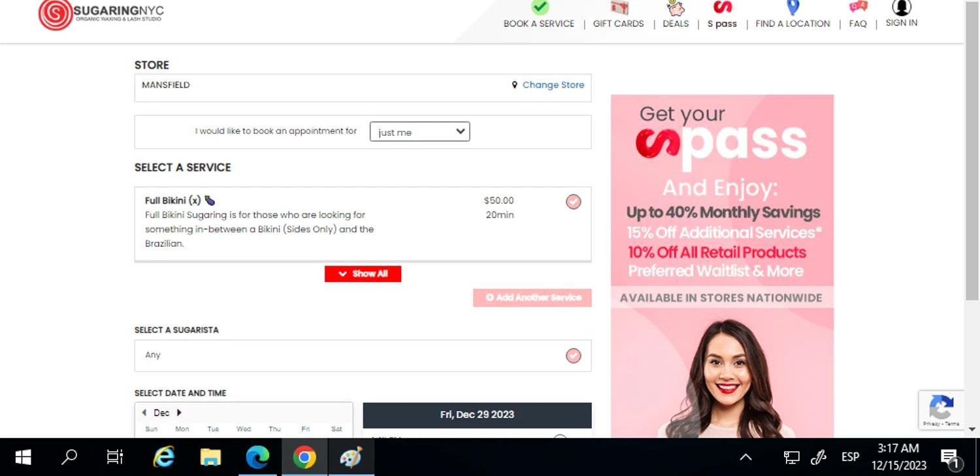Click the Change Store link
The height and width of the screenshot is (476, 980).
tap(553, 85)
